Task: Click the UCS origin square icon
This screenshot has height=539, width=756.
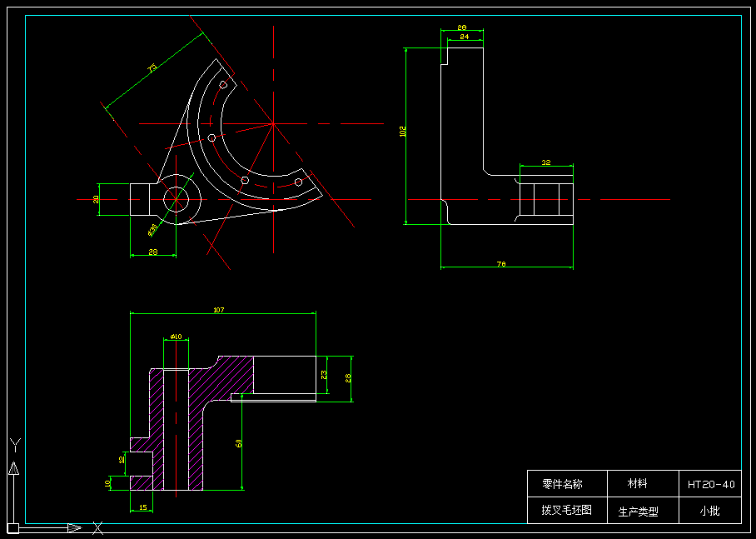Action: [13, 528]
